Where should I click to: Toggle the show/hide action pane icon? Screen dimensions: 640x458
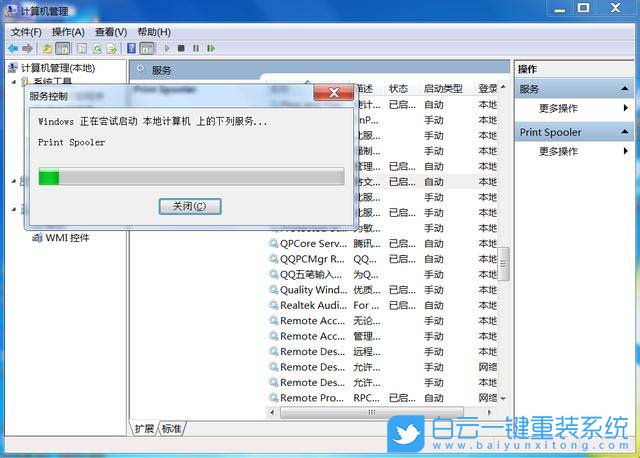[x=147, y=49]
